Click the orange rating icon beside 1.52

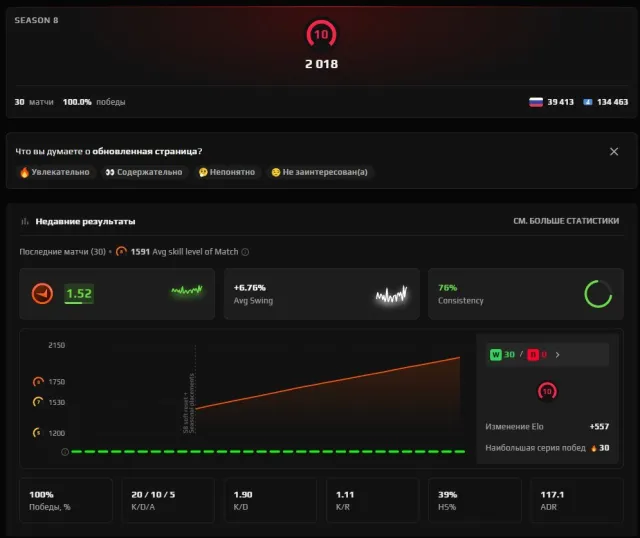tap(42, 293)
